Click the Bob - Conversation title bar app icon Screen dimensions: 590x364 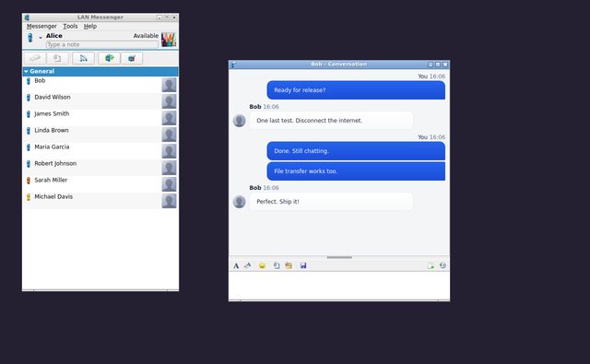pos(233,65)
